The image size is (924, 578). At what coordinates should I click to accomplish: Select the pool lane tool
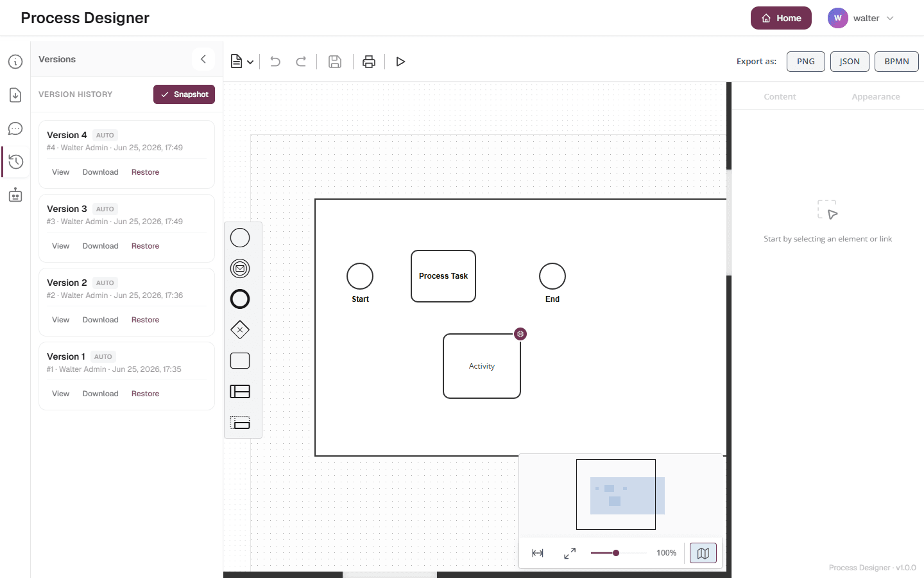pos(240,392)
